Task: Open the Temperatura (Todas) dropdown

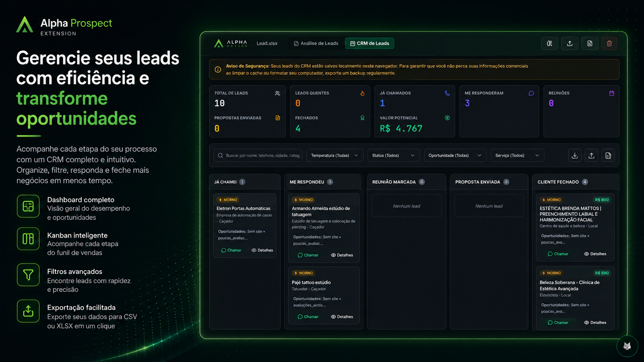Action: point(334,155)
